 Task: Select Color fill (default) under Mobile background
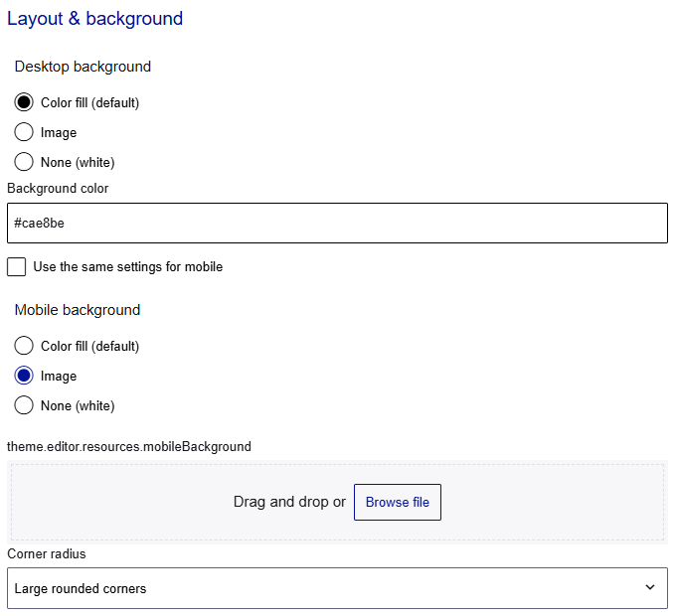[25, 346]
